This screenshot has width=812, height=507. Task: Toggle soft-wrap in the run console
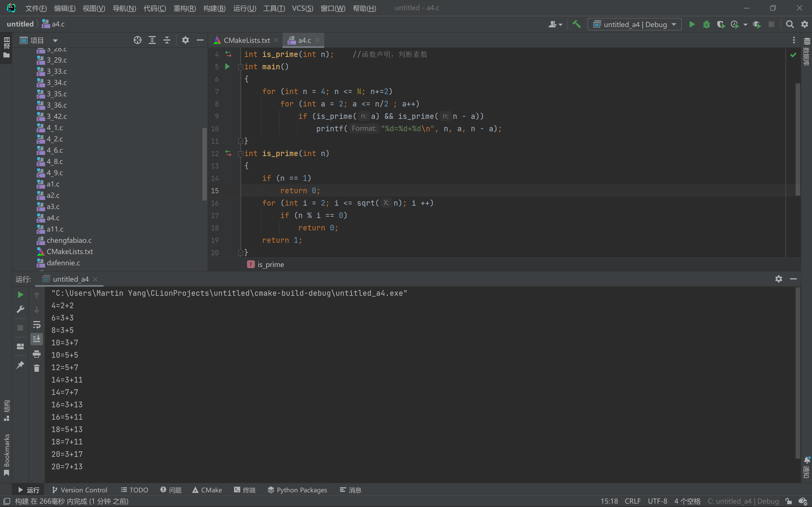(x=37, y=324)
